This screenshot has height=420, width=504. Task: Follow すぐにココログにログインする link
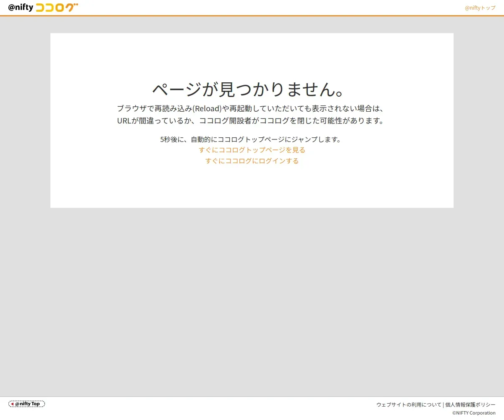click(x=252, y=161)
